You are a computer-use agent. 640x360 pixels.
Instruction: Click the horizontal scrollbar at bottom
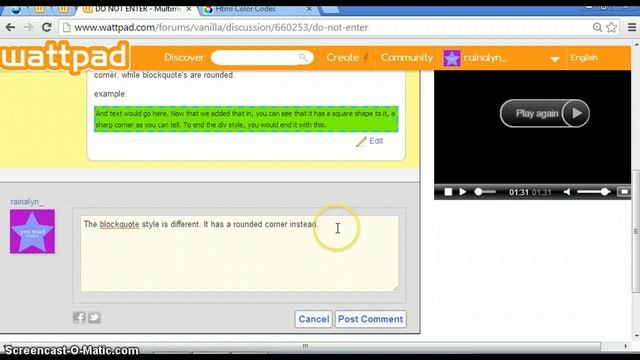pos(305,346)
